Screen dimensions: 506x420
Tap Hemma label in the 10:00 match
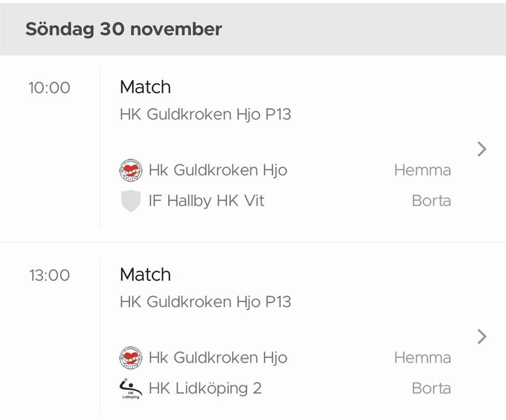422,170
